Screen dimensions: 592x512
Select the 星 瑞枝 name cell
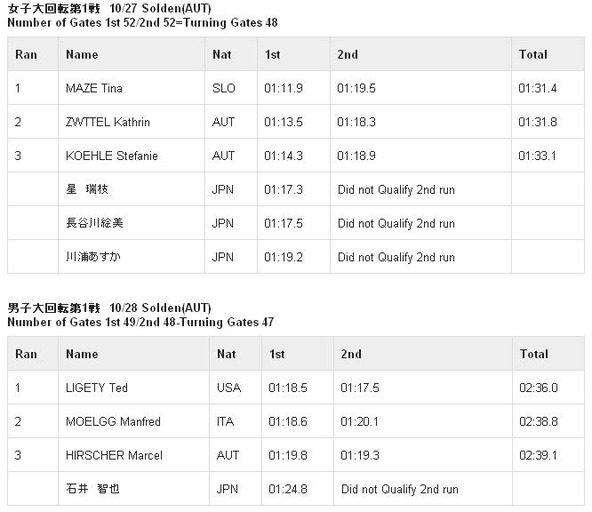point(131,189)
